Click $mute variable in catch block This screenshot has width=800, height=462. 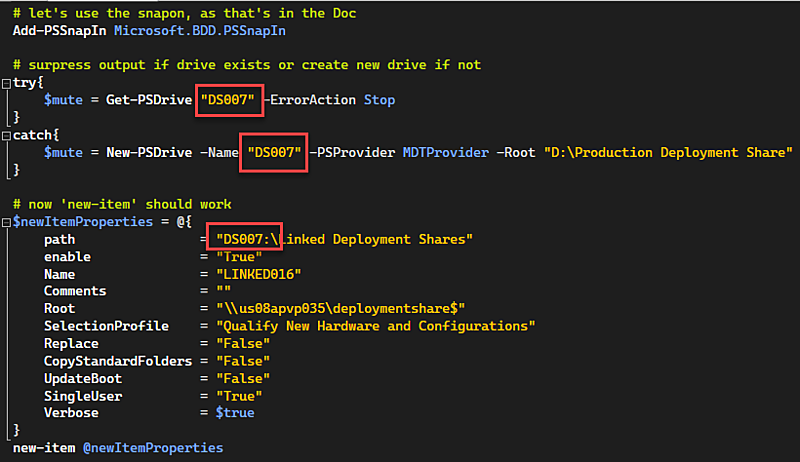pyautogui.click(x=63, y=152)
